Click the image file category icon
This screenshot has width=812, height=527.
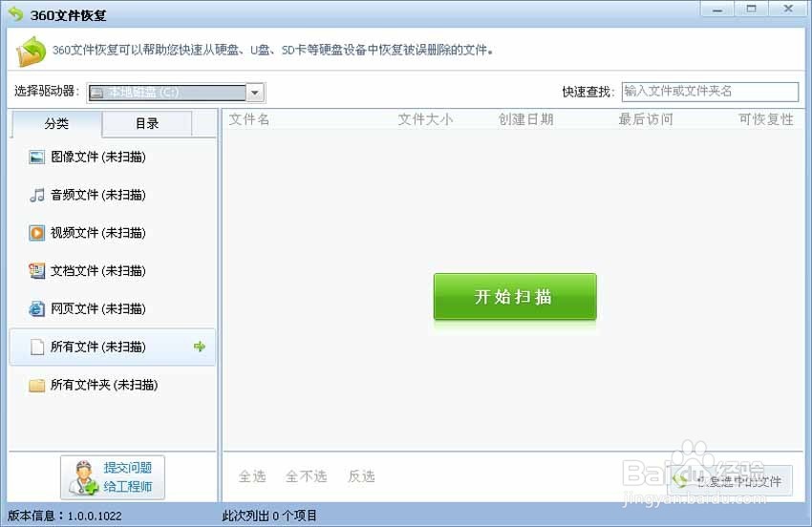(36, 157)
